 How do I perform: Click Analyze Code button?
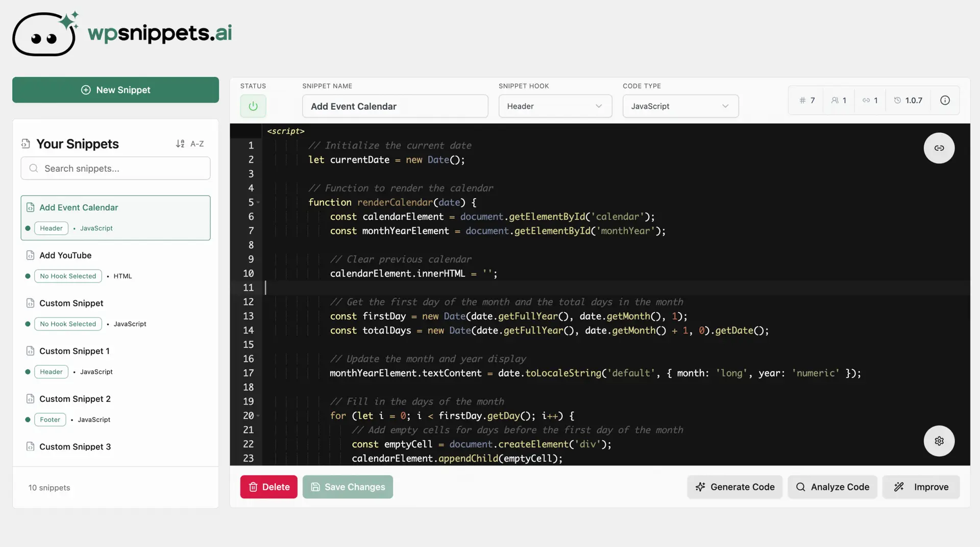(832, 487)
